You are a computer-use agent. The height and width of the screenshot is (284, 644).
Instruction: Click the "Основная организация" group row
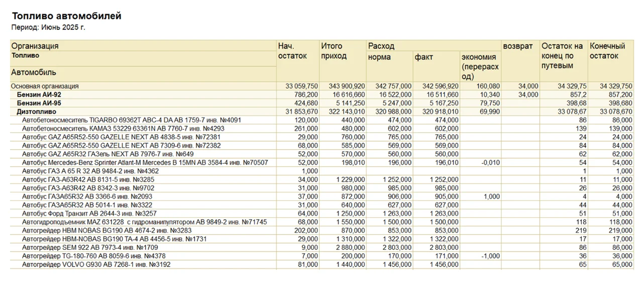click(45, 86)
